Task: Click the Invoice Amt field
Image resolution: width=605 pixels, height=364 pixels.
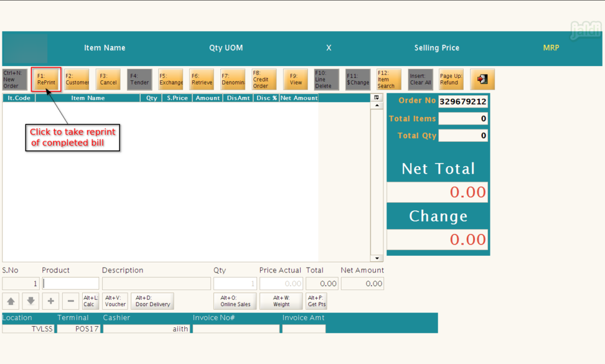Action: 304,329
